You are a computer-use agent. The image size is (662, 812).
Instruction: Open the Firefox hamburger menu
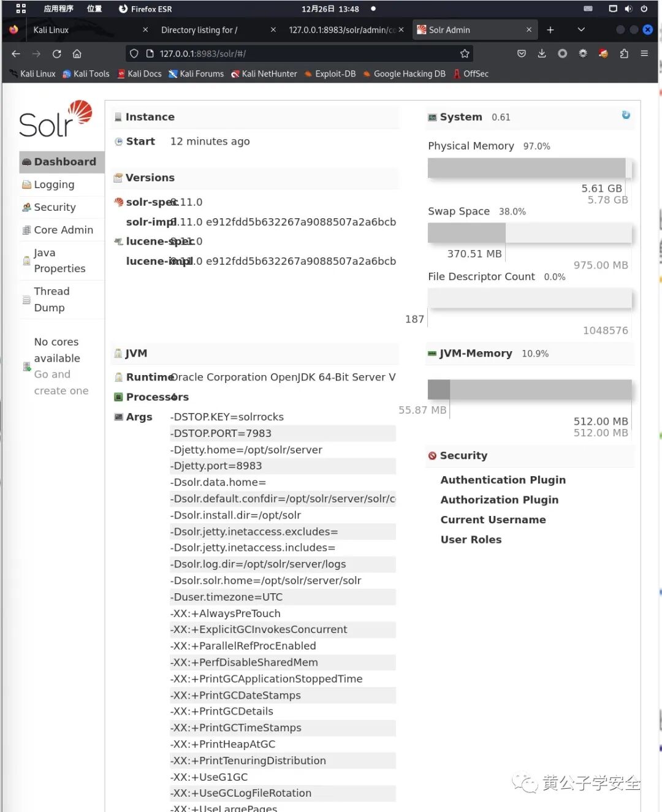pos(644,54)
